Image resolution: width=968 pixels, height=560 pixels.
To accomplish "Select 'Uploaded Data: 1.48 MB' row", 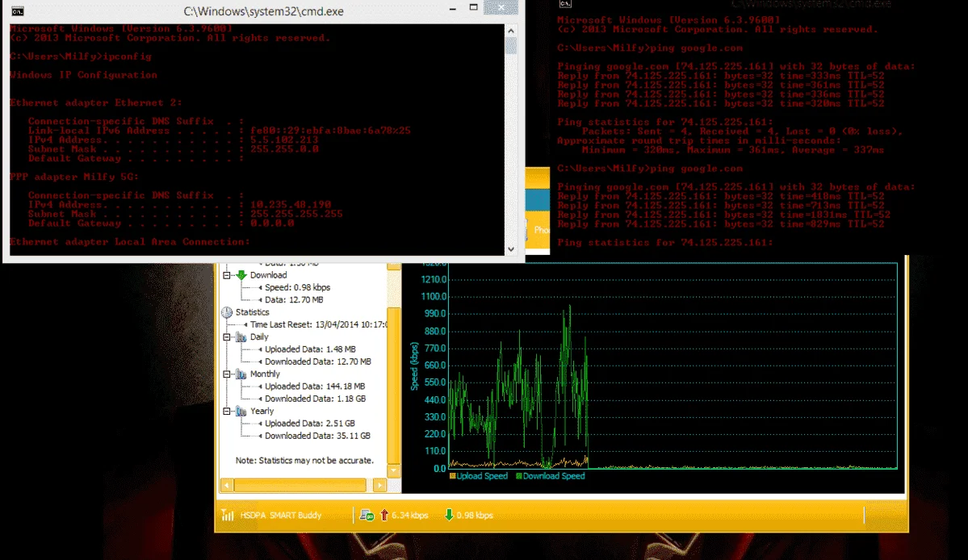I will (310, 349).
